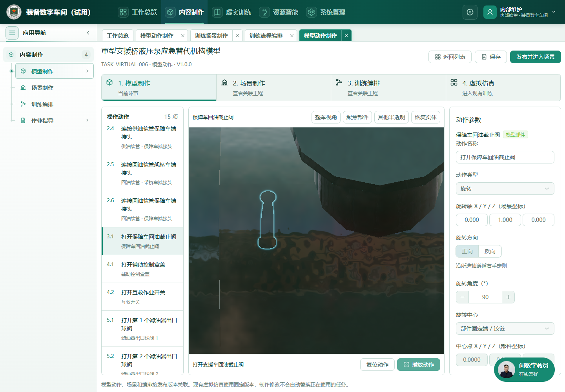
Task: Go to step 2. 场景制作
Action: point(273,88)
